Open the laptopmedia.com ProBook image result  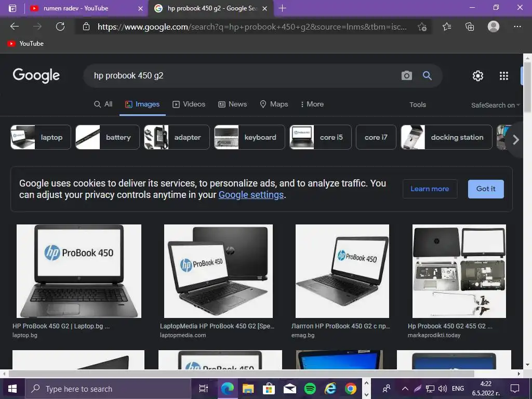pyautogui.click(x=218, y=271)
